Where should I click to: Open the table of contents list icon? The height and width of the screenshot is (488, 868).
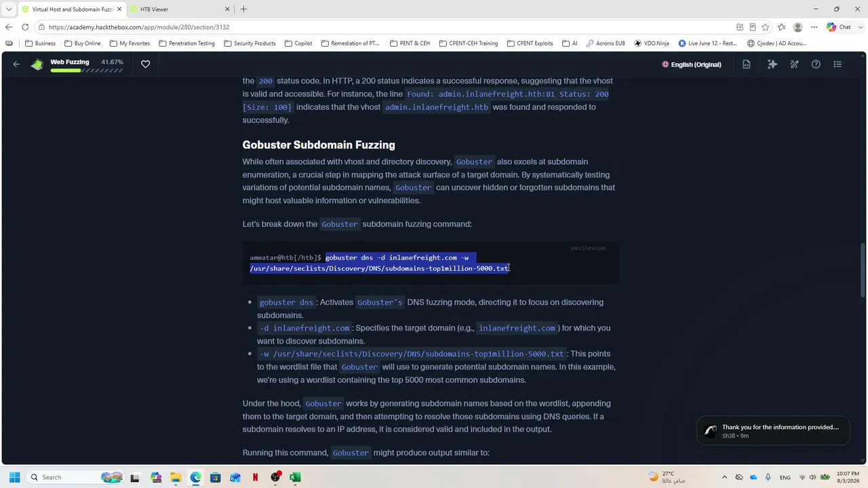tap(837, 64)
